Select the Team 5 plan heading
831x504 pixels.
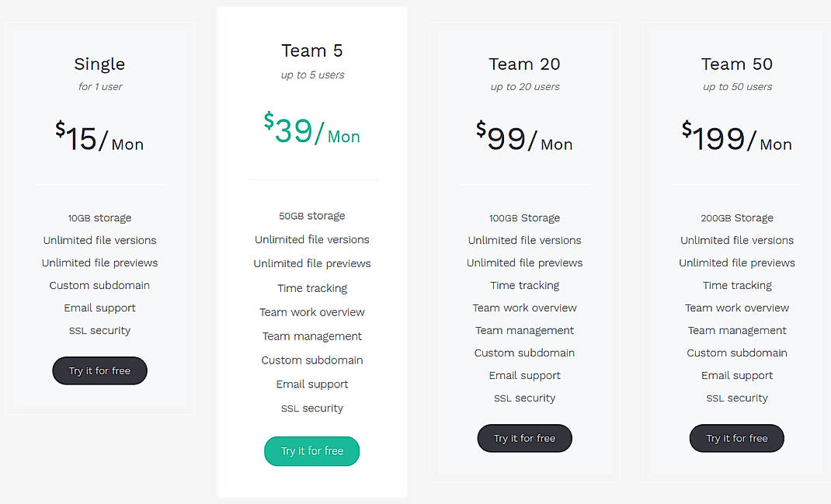tap(311, 50)
